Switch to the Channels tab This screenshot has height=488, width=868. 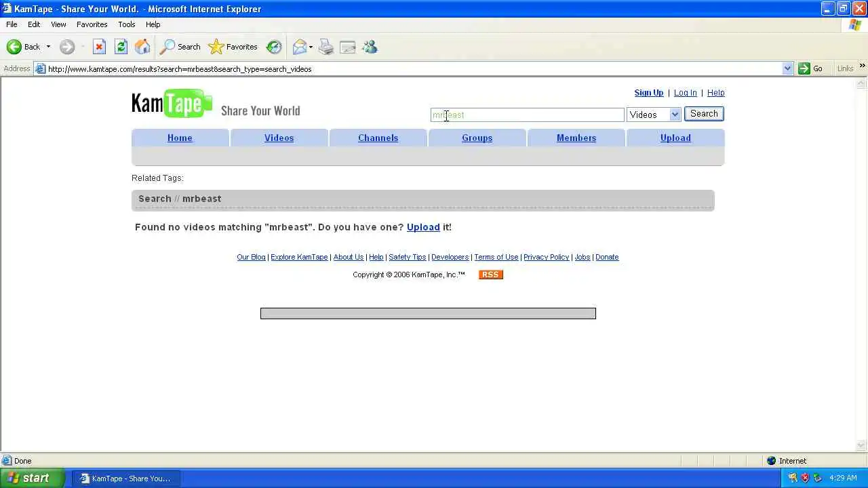(x=378, y=138)
